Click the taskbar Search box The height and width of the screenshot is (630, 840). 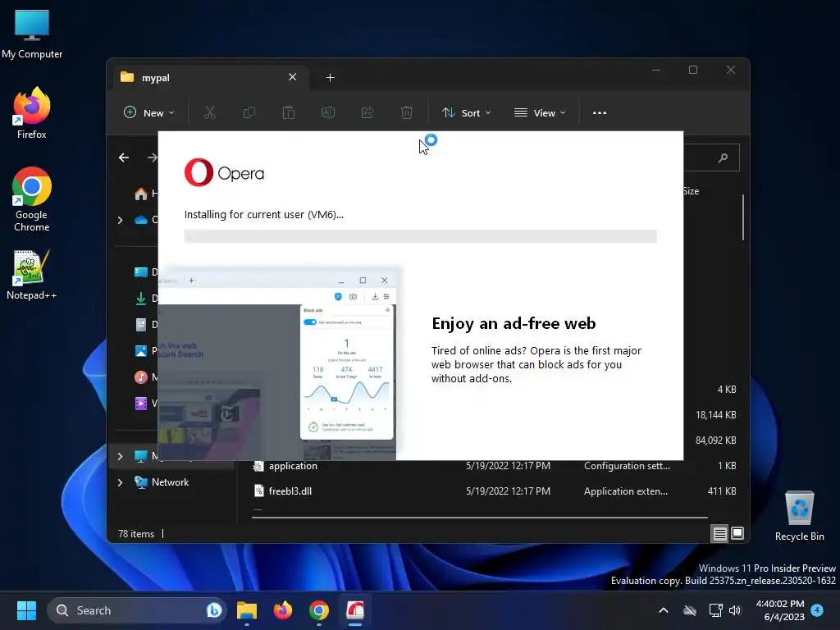[137, 610]
